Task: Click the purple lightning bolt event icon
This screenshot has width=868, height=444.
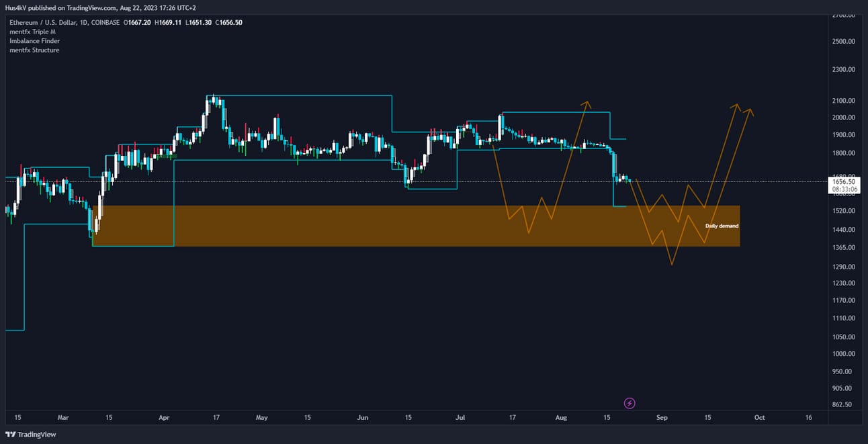Action: [630, 403]
